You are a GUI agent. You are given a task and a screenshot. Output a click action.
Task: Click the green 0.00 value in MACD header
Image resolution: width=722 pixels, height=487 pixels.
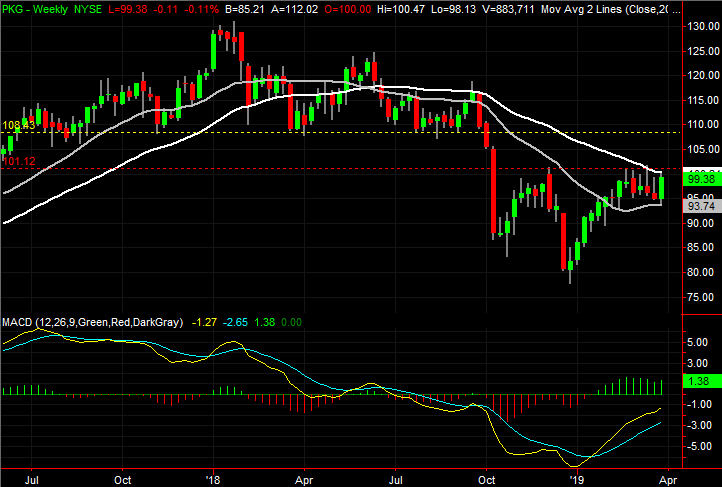291,322
